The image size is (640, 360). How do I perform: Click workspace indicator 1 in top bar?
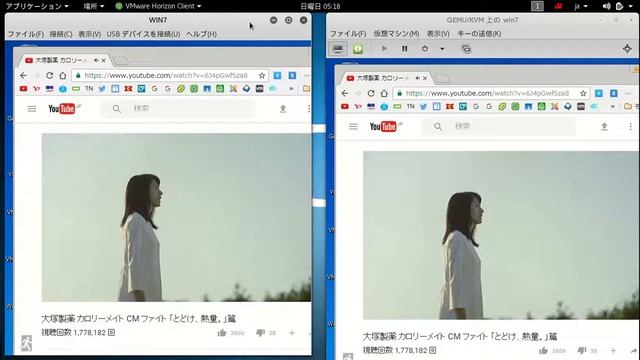[537, 6]
